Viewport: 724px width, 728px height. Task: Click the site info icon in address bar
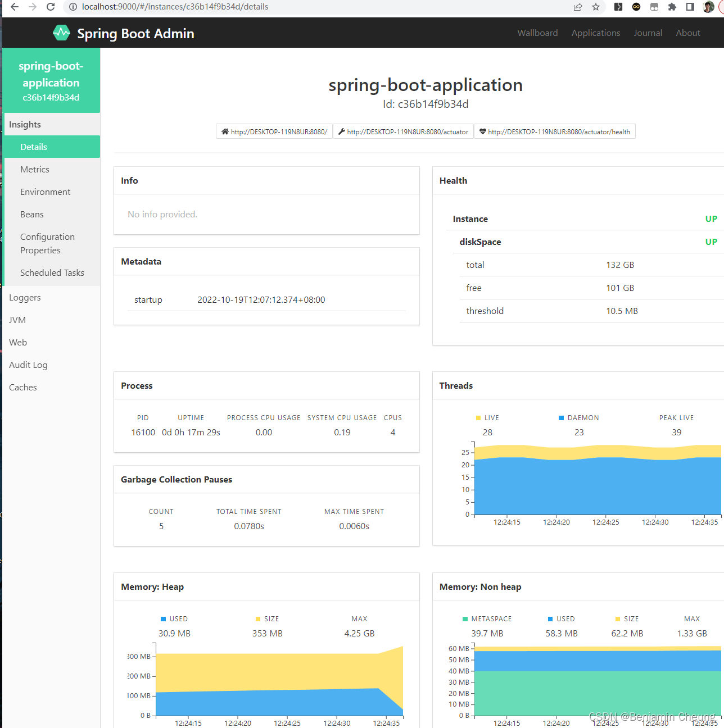(x=73, y=7)
